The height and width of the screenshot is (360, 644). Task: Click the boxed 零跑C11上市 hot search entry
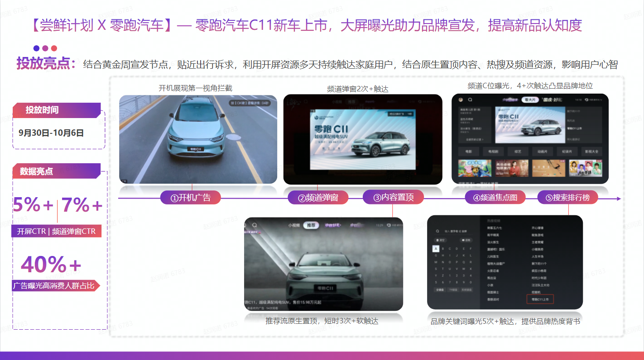tap(540, 299)
